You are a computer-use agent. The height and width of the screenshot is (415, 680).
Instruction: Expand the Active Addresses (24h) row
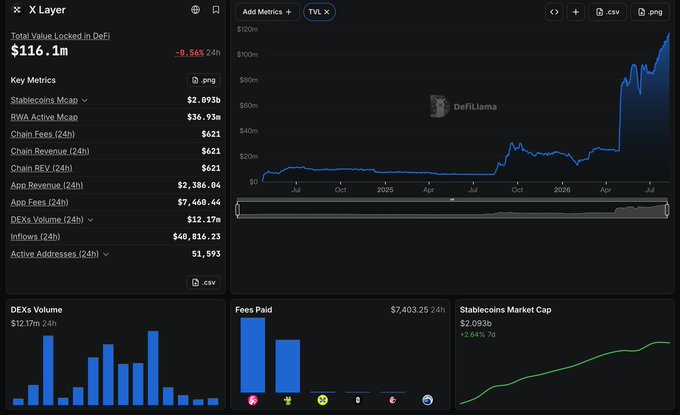(x=106, y=254)
